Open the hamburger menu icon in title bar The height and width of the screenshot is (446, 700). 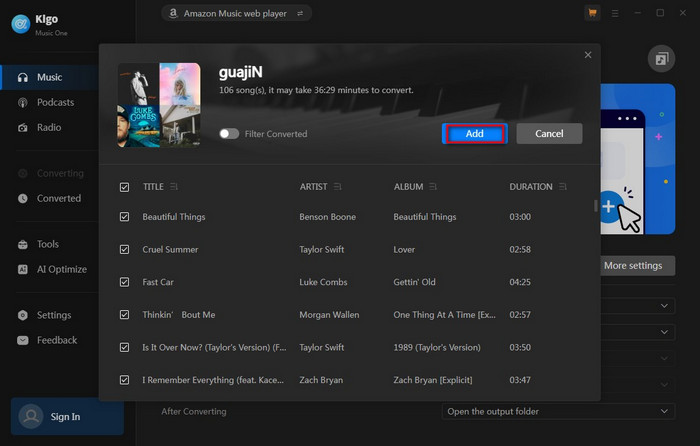point(615,13)
